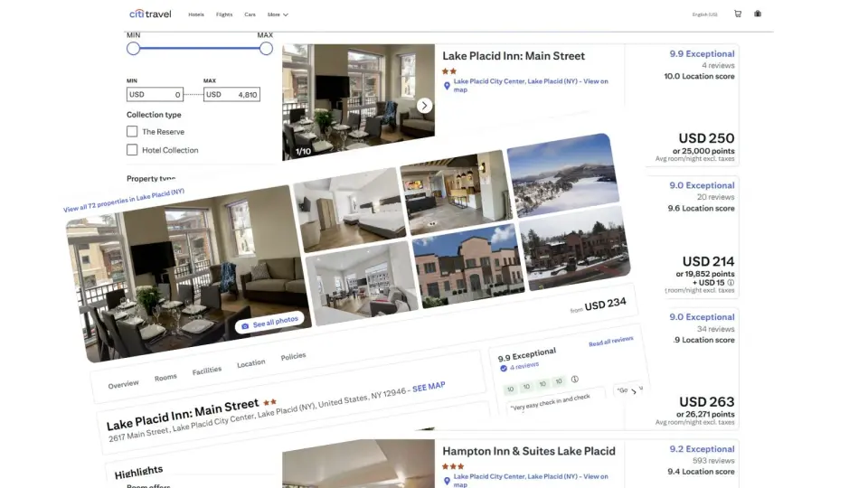Click Hampton Inn View on map link

click(531, 480)
